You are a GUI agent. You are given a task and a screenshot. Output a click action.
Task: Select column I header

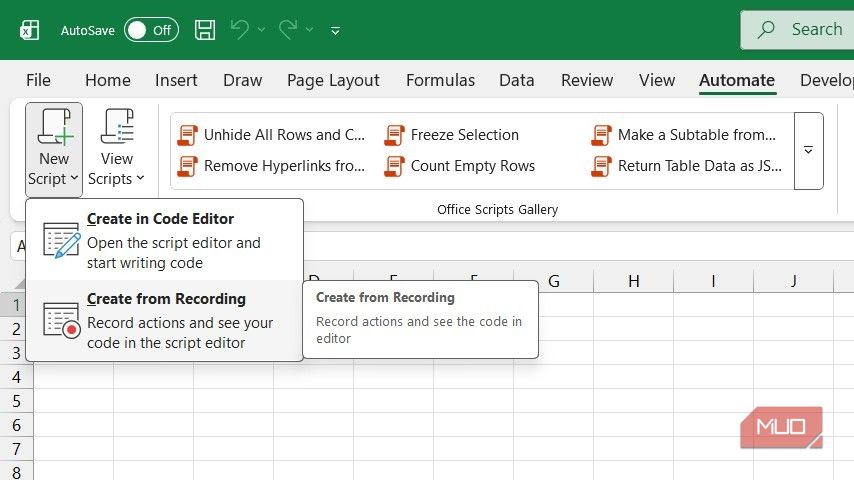pos(713,281)
